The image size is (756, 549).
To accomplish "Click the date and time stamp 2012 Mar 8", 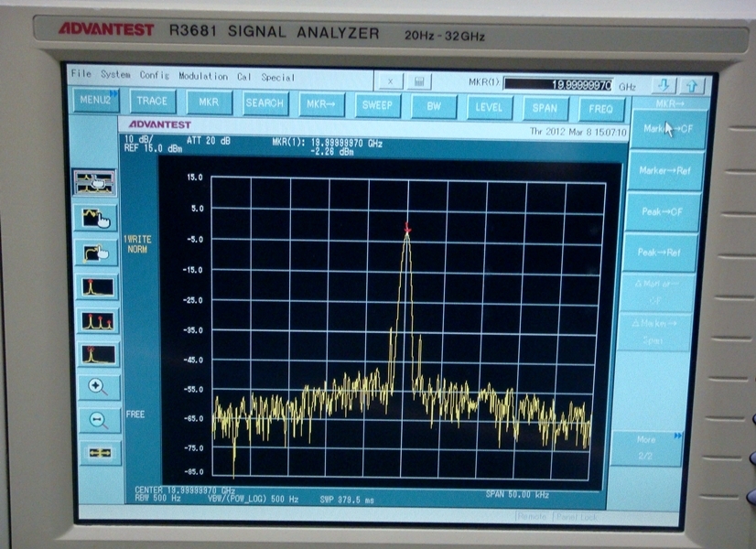I will coord(578,132).
